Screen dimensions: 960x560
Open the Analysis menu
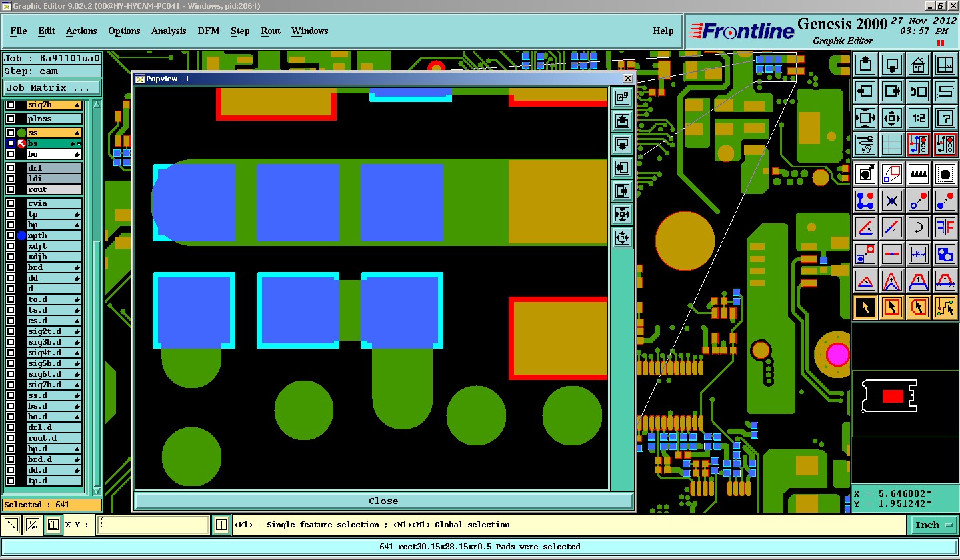pyautogui.click(x=169, y=31)
